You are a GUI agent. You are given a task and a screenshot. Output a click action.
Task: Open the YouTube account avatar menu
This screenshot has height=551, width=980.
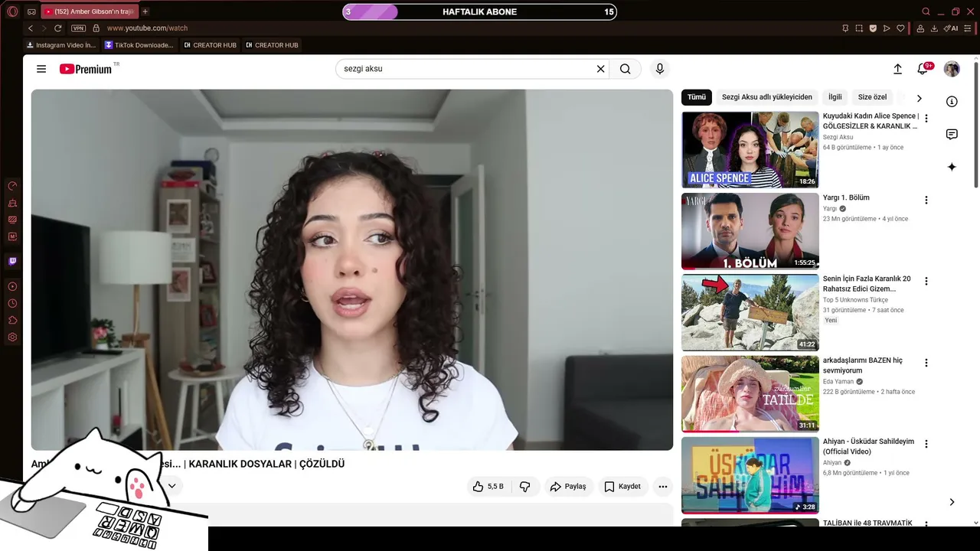[x=952, y=69]
